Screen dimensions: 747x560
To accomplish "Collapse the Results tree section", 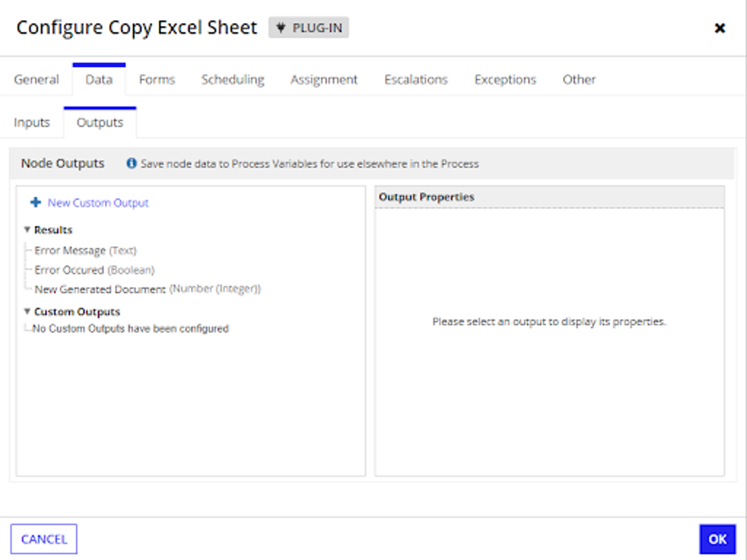I will point(27,229).
